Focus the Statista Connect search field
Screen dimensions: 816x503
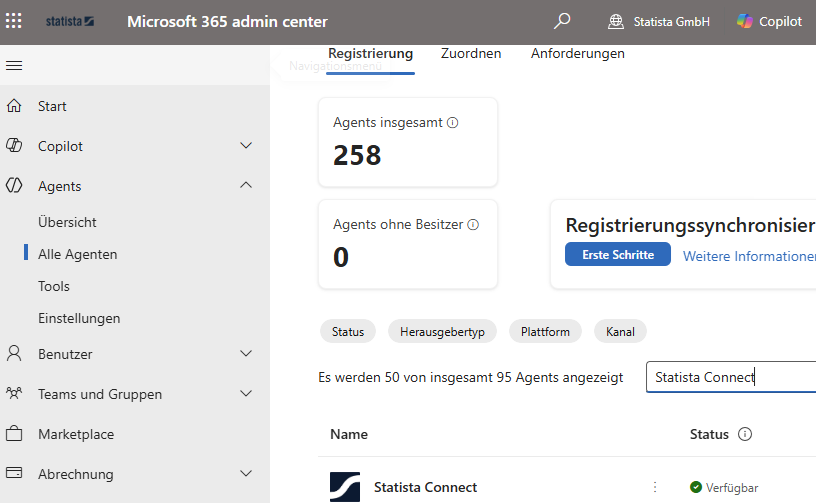pos(731,377)
